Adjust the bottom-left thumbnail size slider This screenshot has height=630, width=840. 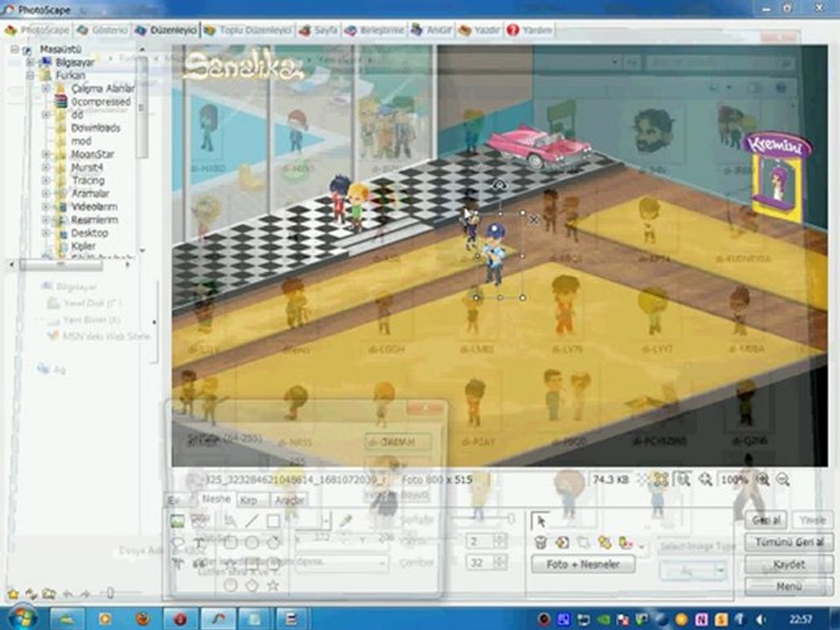(x=110, y=593)
